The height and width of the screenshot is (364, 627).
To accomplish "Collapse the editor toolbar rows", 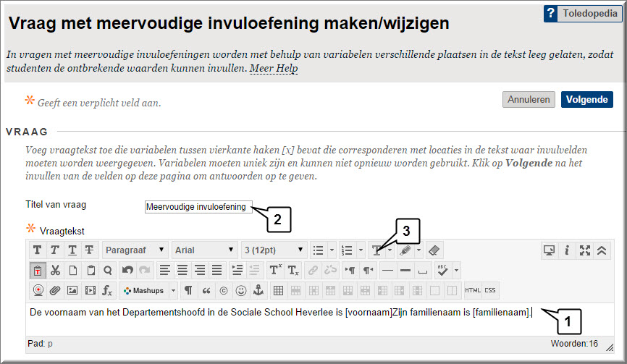I will 602,250.
